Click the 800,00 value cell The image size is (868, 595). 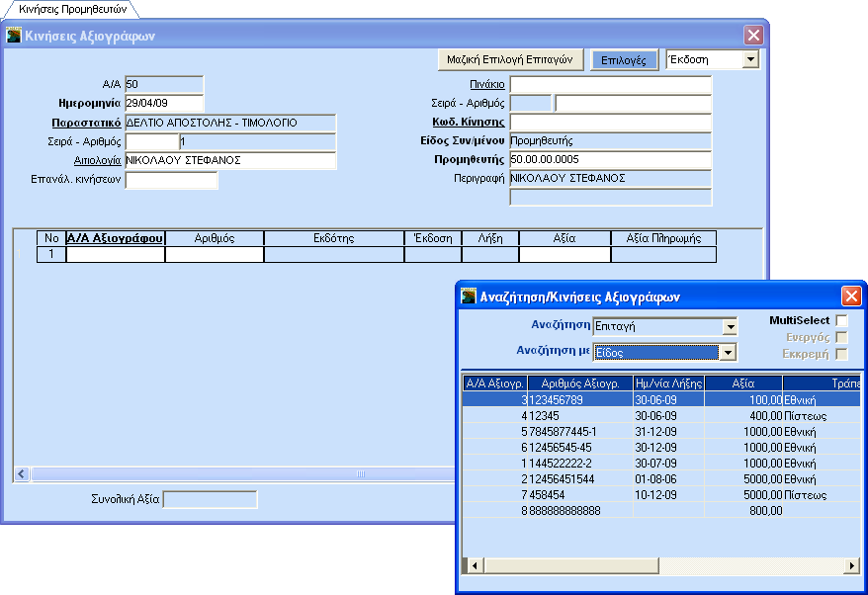point(743,510)
